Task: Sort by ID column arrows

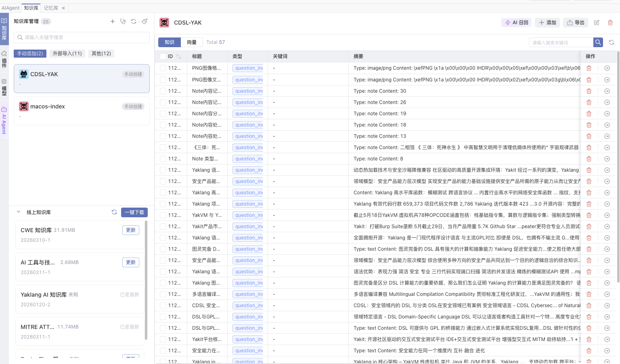Action: [179, 56]
